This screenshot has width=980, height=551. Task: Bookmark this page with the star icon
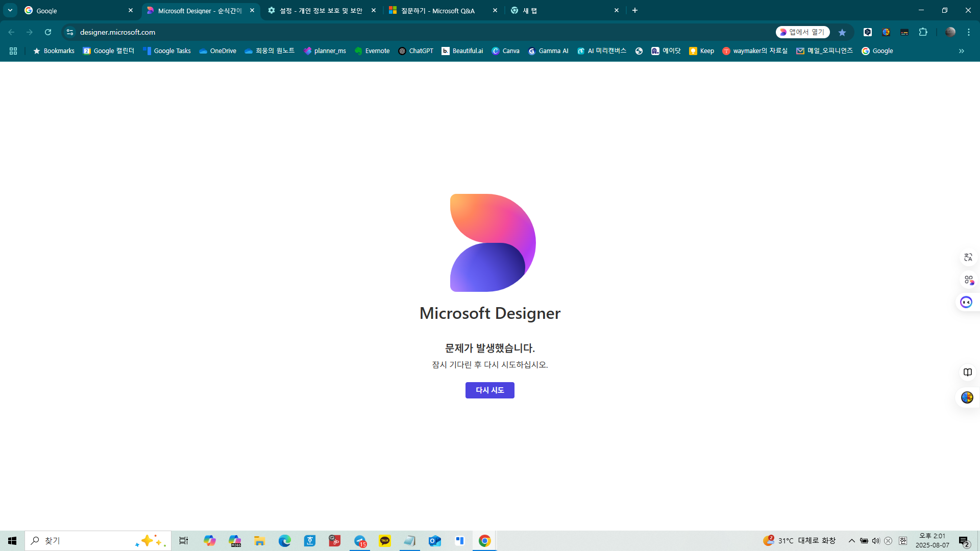[842, 32]
